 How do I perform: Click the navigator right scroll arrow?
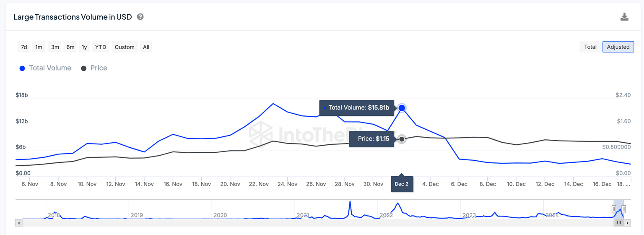(628, 222)
